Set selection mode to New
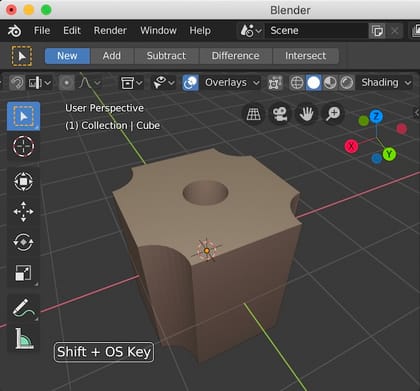 click(67, 56)
